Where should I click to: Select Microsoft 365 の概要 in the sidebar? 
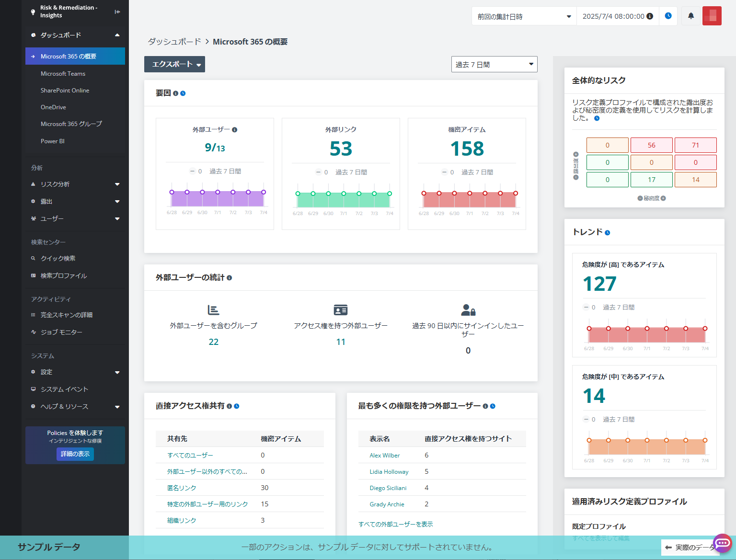click(x=75, y=56)
